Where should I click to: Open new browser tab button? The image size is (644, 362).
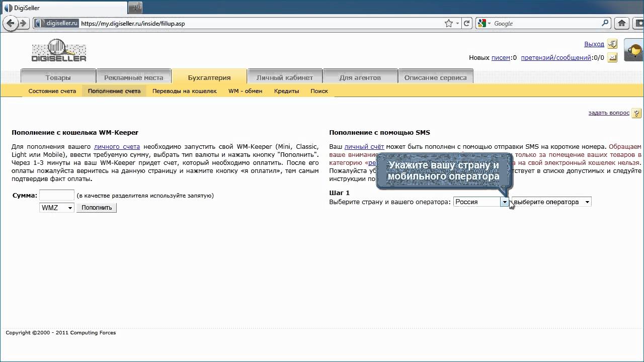(135, 8)
